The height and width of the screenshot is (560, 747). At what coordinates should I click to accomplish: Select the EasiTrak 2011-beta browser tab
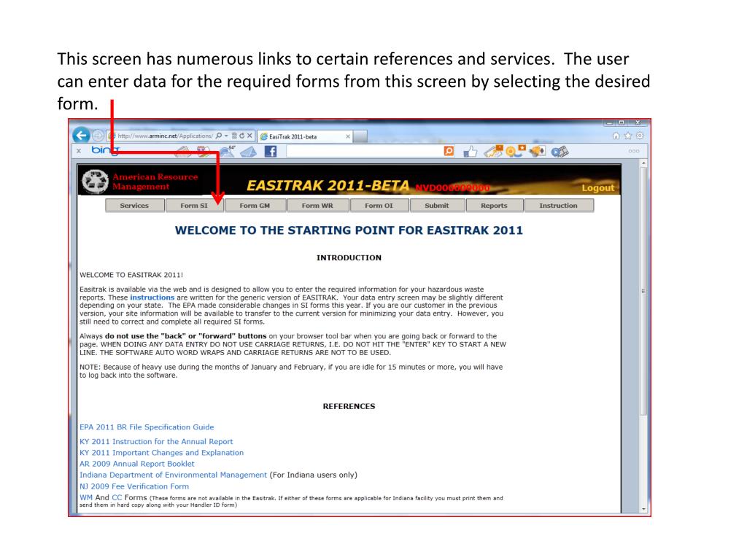point(306,136)
